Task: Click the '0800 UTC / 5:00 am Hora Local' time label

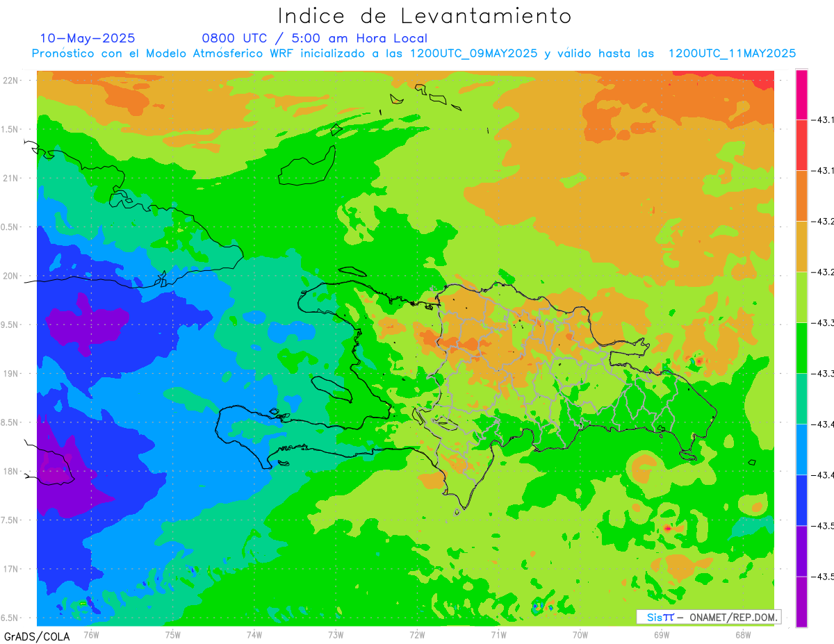Action: [315, 39]
